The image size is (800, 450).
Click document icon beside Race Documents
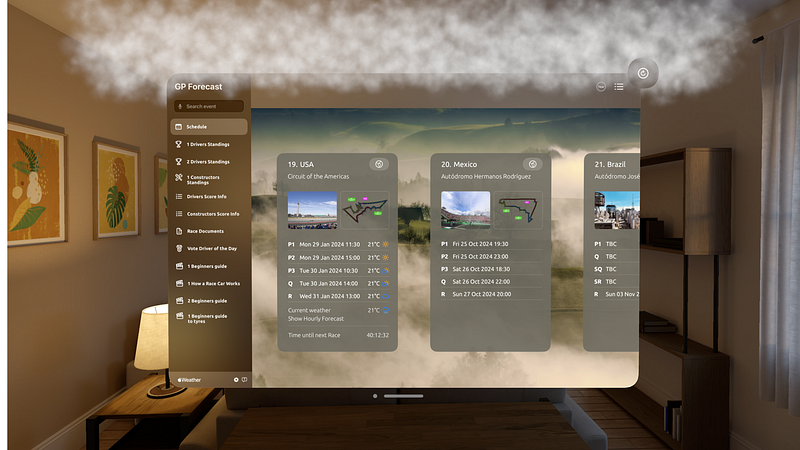179,231
